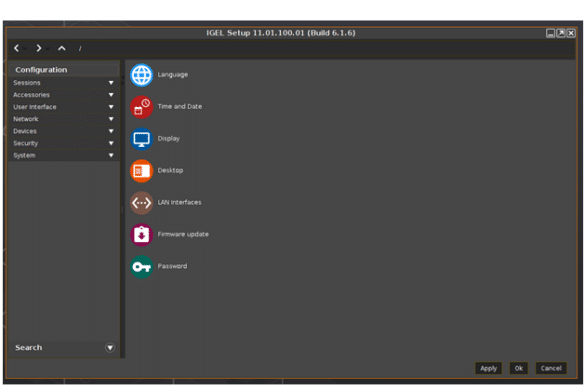Viewport: 585px width, 390px height.
Task: Click the Configuration panel header
Action: (x=63, y=70)
